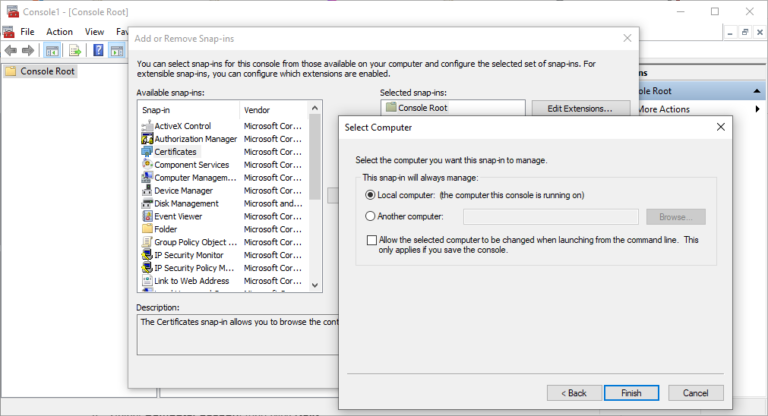
Task: Select the ActiveX Control snap-in icon
Action: [x=146, y=126]
